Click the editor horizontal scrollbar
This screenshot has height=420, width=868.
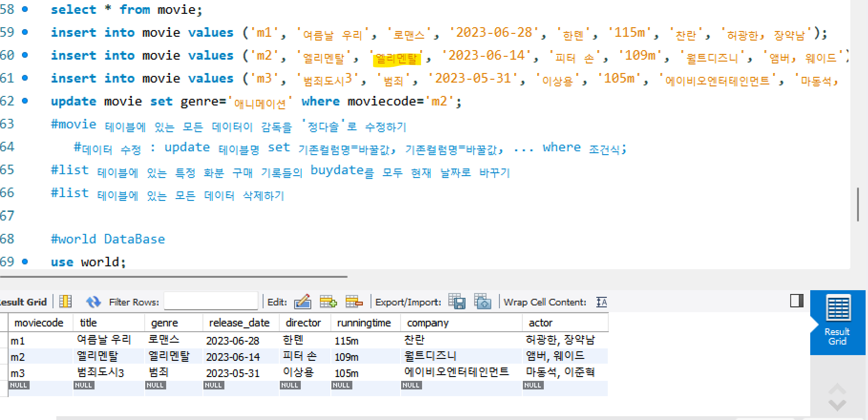[x=174, y=276]
